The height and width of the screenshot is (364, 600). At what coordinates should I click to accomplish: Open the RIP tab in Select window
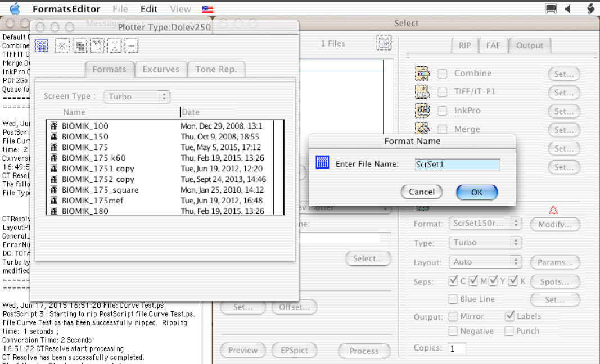tap(465, 46)
